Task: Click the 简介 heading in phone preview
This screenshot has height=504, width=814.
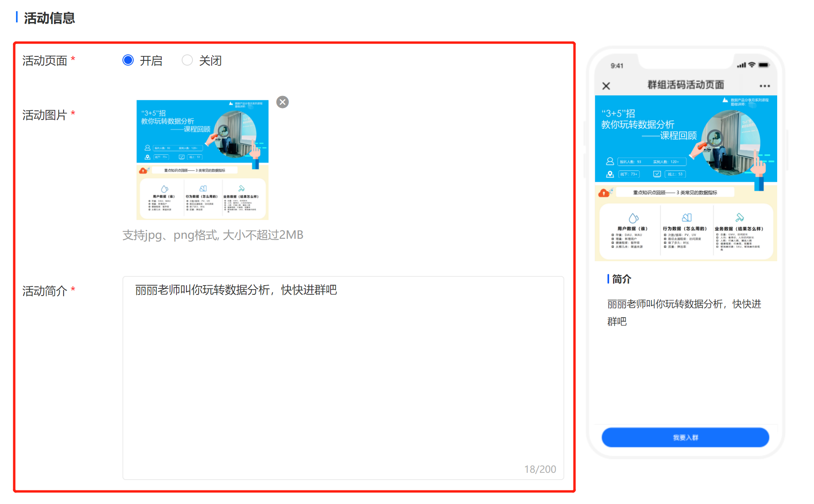Action: (622, 279)
